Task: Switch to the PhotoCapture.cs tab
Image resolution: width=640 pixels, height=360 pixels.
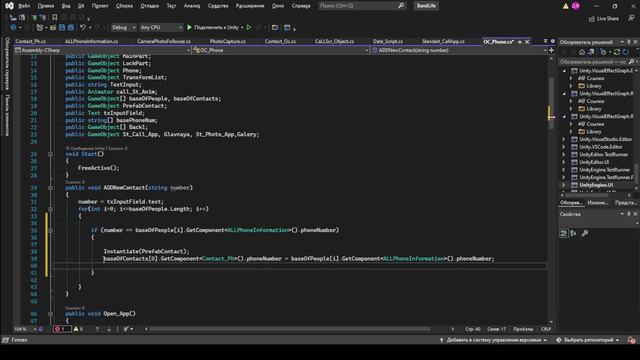Action: tap(227, 41)
